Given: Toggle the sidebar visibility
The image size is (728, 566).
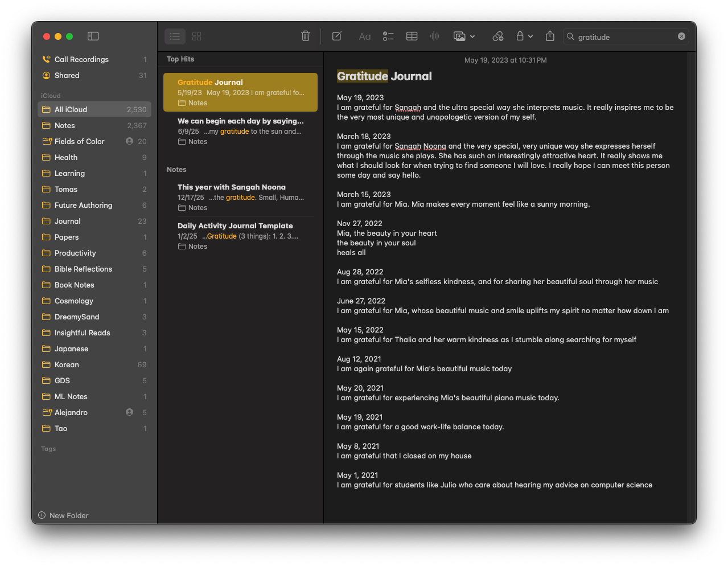Looking at the screenshot, I should pyautogui.click(x=93, y=36).
